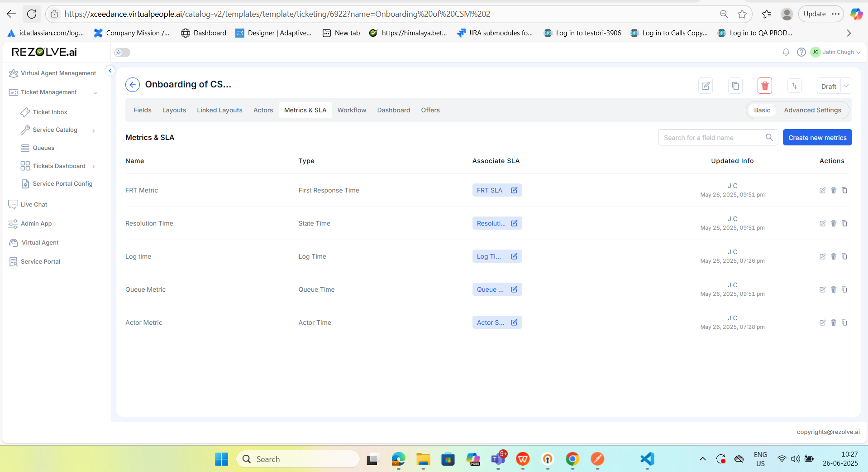The height and width of the screenshot is (472, 868).
Task: Delete the FRT Metric row
Action: click(834, 190)
